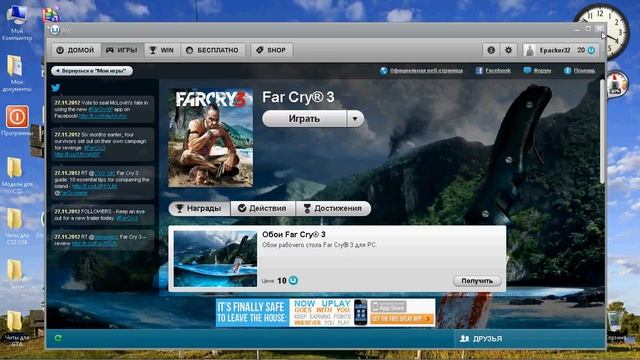Image resolution: width=640 pixels, height=360 pixels.
Task: Select the FOLLOWERS new trailer tweet
Action: 102,215
